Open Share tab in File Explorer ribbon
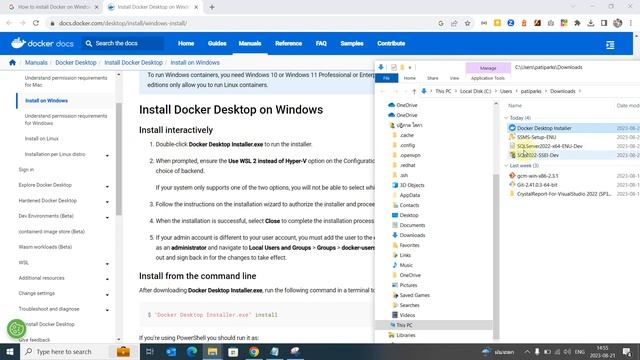 (433, 78)
